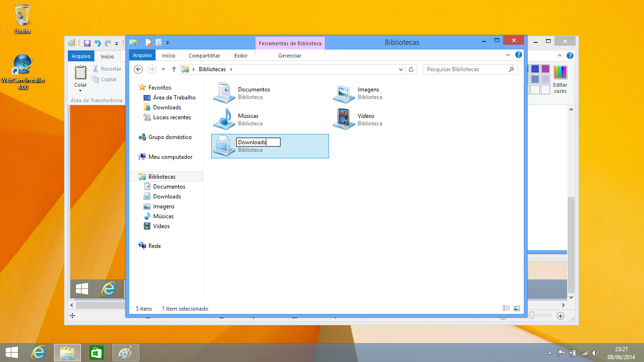644x362 pixels.
Task: Click the Back navigation arrow in Explorer
Action: click(x=138, y=69)
